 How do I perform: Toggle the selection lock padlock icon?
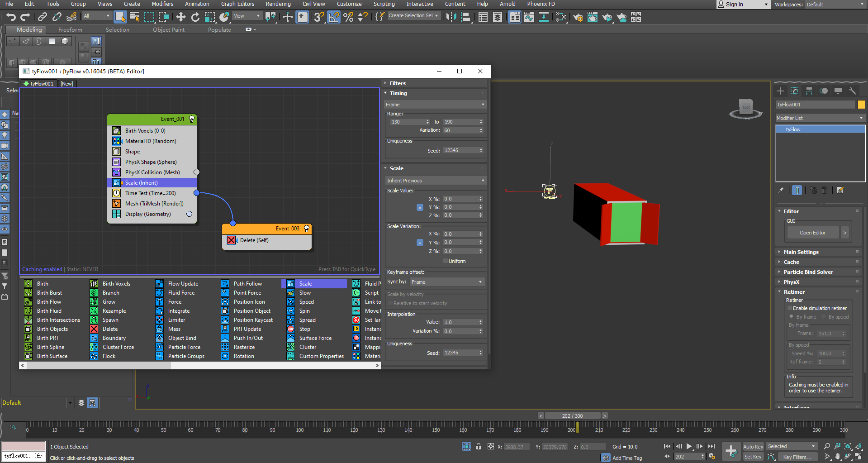click(479, 447)
